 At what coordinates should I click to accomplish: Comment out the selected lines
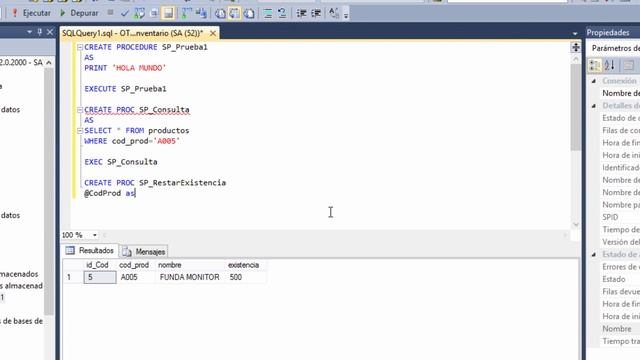268,13
